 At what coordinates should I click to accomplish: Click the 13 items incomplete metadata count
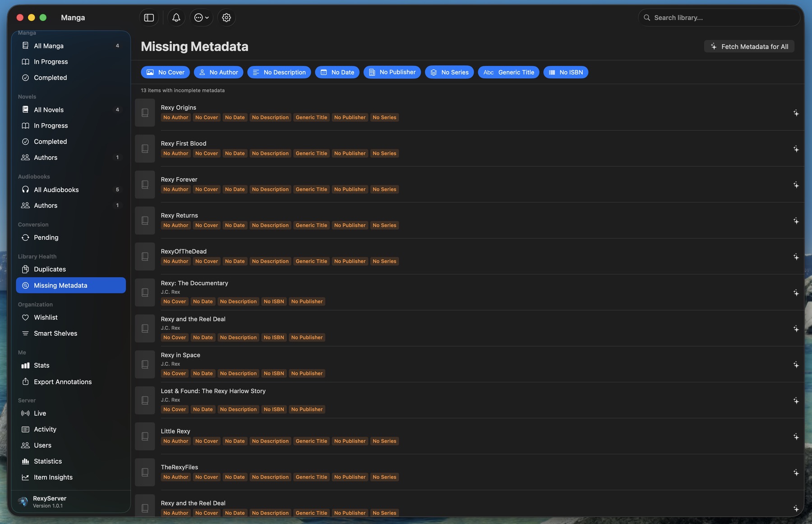point(183,91)
